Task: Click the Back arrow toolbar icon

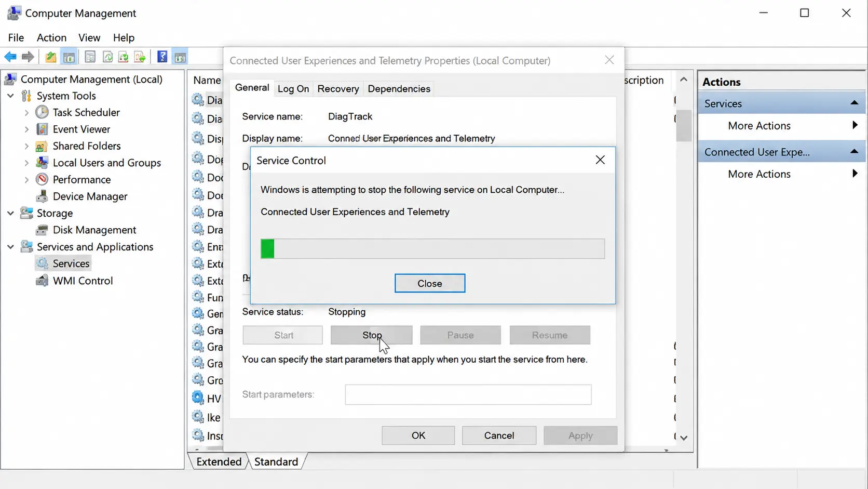Action: (10, 57)
